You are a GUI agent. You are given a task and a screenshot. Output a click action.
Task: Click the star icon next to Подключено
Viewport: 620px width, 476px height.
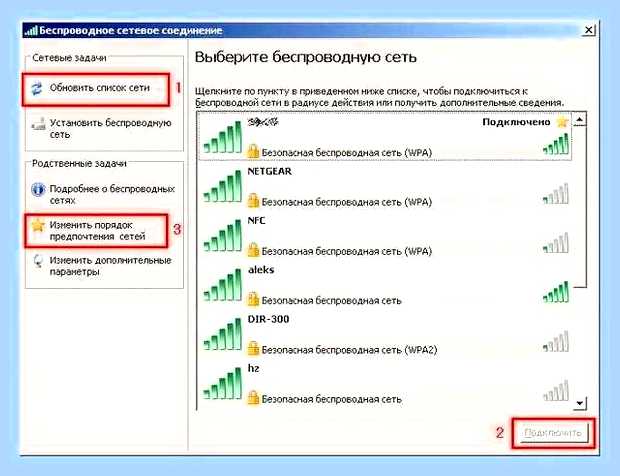(563, 122)
